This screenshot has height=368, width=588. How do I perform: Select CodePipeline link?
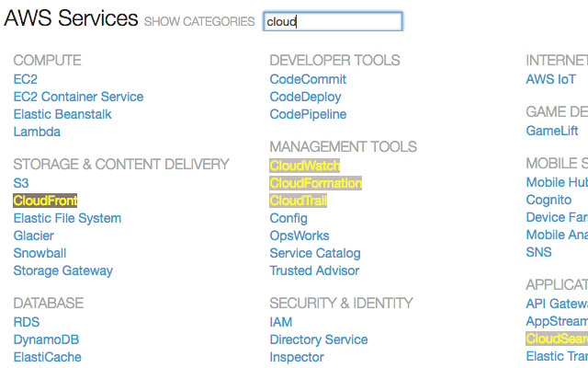point(308,114)
